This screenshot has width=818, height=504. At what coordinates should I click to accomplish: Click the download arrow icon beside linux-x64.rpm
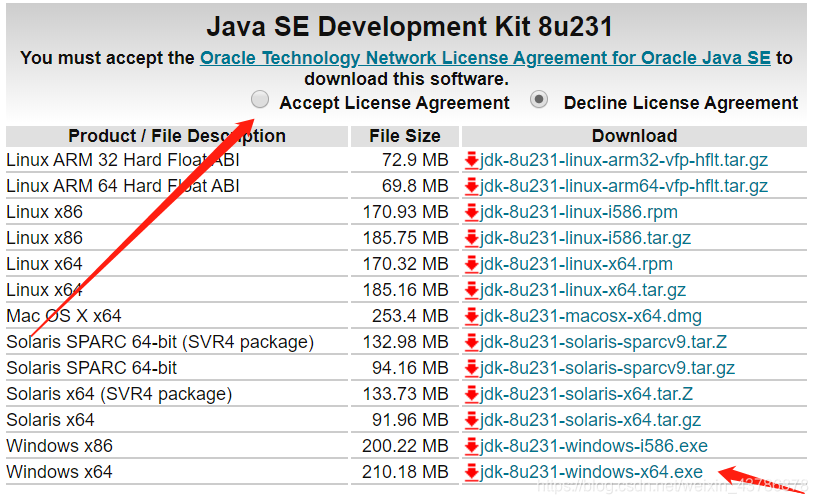[x=472, y=264]
